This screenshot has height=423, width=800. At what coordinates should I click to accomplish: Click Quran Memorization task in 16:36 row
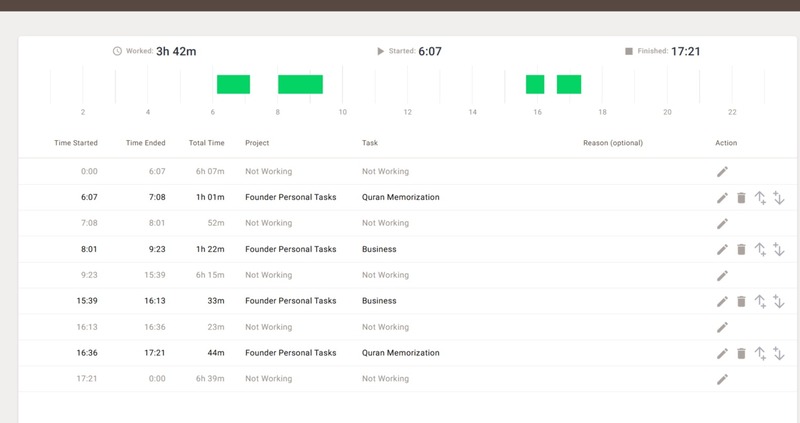pyautogui.click(x=400, y=354)
